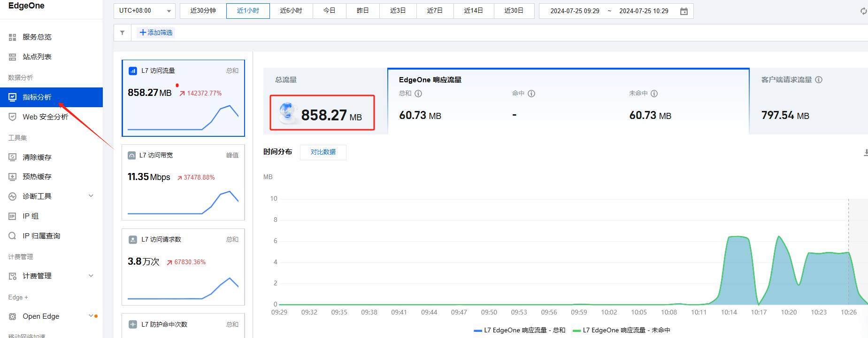Select the 近30分钟 time range
The height and width of the screenshot is (338, 868).
203,11
